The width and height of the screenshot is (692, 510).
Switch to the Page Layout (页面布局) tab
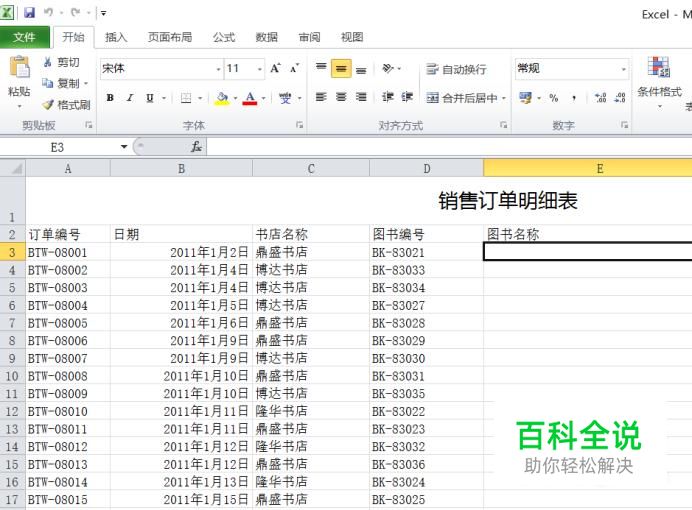[170, 37]
